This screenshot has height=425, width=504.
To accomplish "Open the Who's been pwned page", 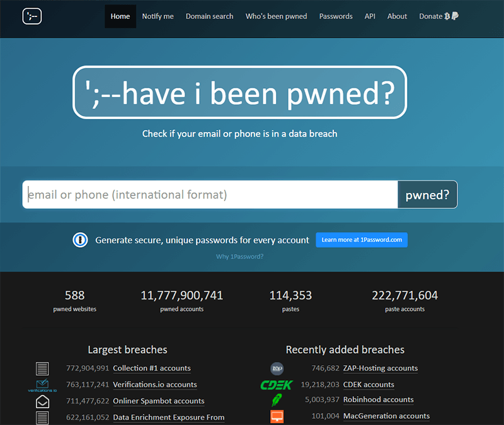I will tap(276, 16).
